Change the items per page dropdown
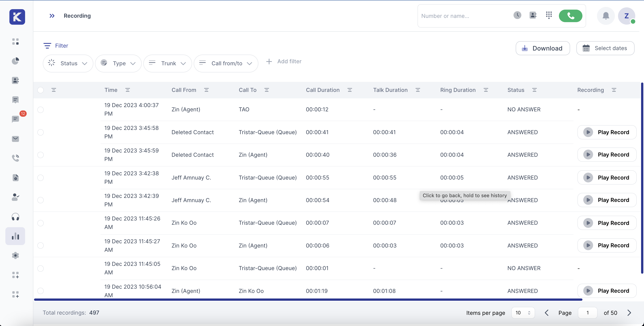The image size is (644, 326). 523,313
